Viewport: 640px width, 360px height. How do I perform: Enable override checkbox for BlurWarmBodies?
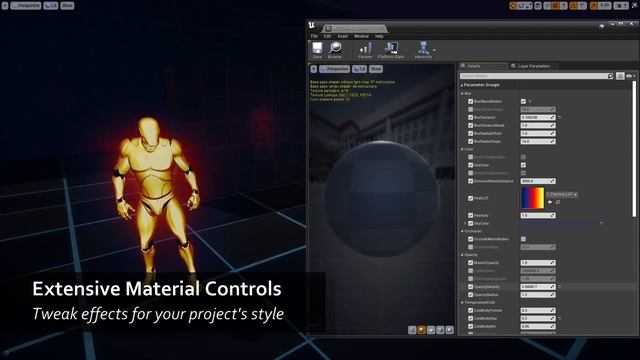470,101
